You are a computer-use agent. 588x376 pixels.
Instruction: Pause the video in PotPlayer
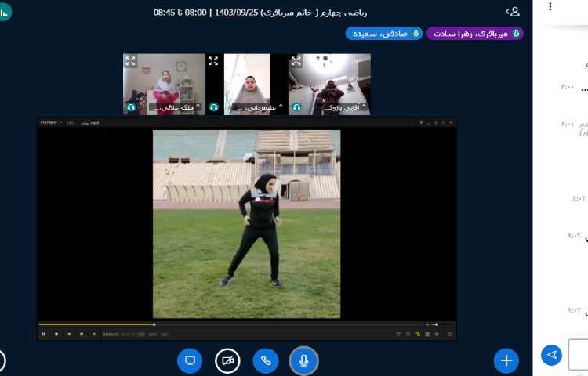pyautogui.click(x=44, y=334)
